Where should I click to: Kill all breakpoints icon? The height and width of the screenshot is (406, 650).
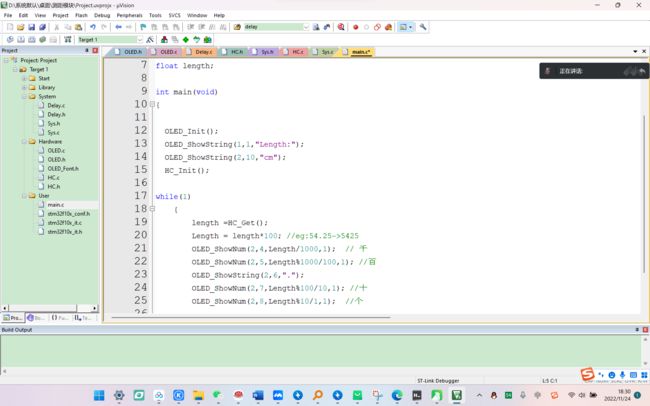[x=388, y=27]
